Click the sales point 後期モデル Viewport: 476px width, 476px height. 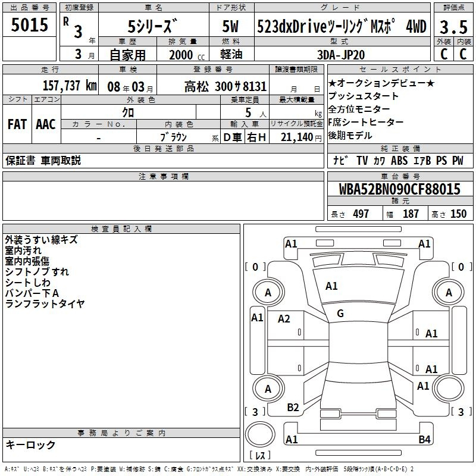click(x=350, y=135)
